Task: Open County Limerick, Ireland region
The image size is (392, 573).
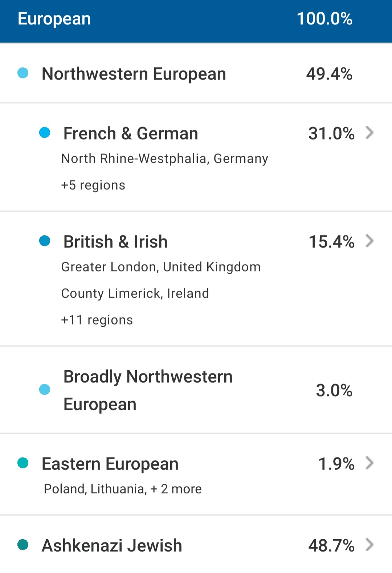Action: pyautogui.click(x=135, y=294)
